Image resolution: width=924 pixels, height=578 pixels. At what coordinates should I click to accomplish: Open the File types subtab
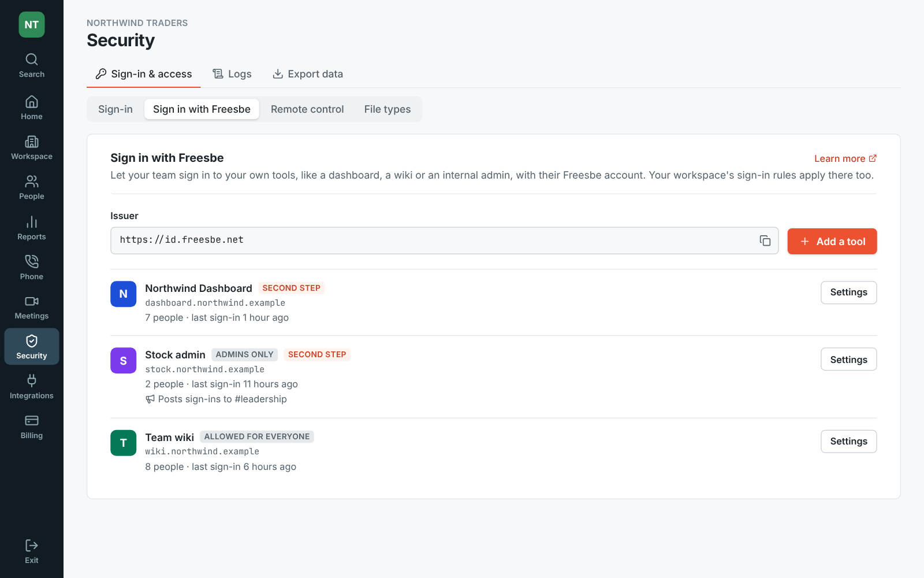[x=388, y=109]
